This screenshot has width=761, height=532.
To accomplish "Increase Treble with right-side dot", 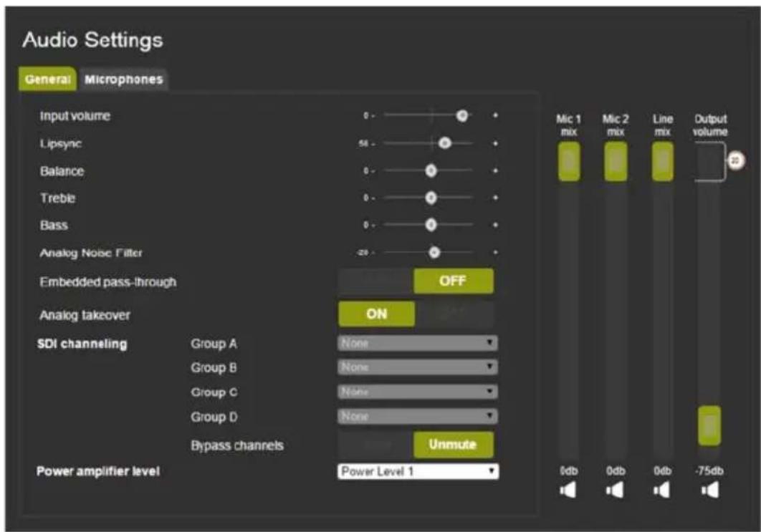I will 496,198.
